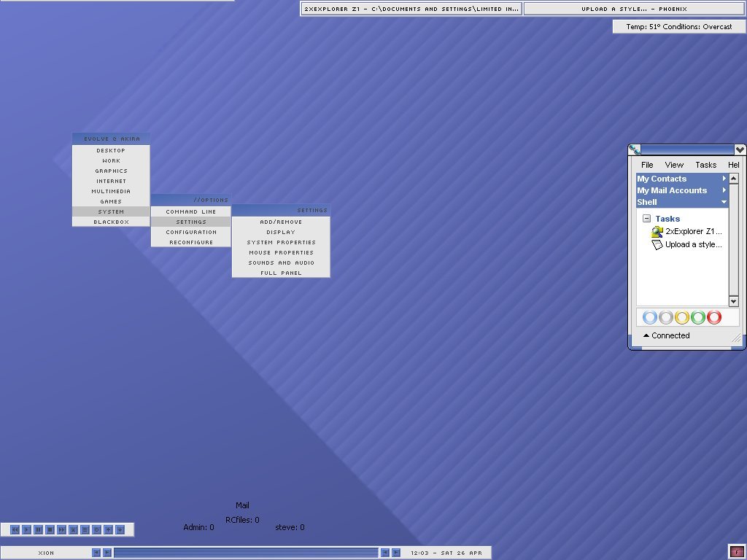Open the File menu in messenger window

coord(647,165)
